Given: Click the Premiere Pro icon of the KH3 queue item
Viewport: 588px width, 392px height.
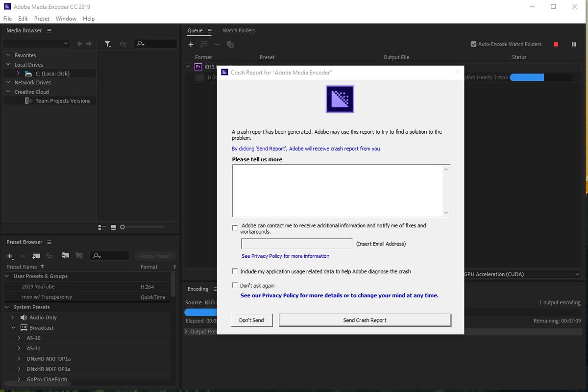Looking at the screenshot, I should tap(198, 67).
